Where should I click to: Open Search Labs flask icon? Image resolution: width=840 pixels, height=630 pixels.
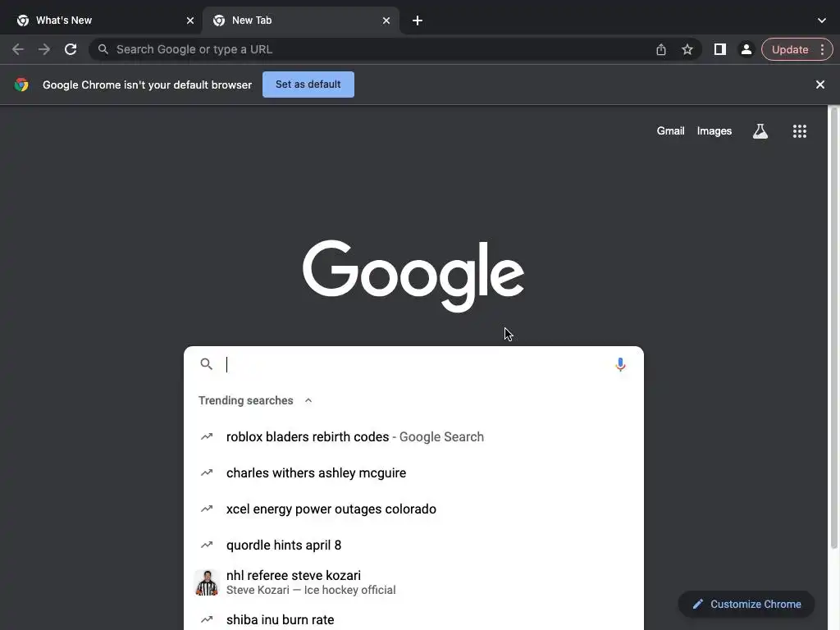click(x=760, y=131)
